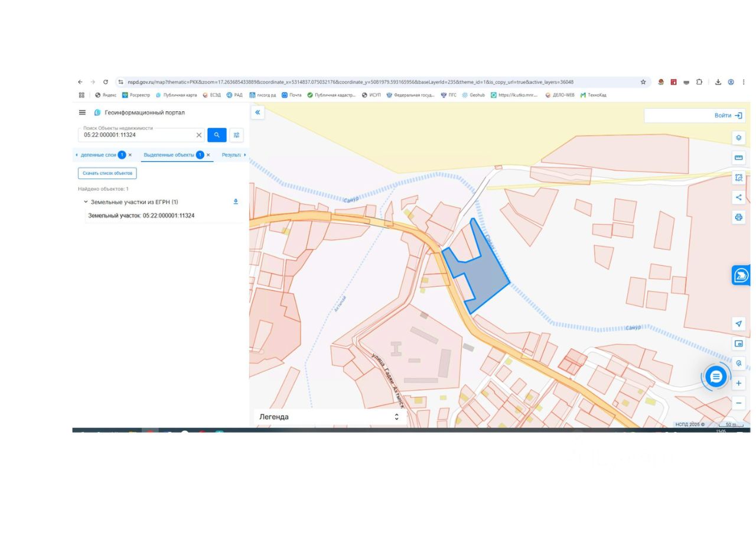Open the Росреестр bookmark
756x535 pixels.
click(x=136, y=95)
